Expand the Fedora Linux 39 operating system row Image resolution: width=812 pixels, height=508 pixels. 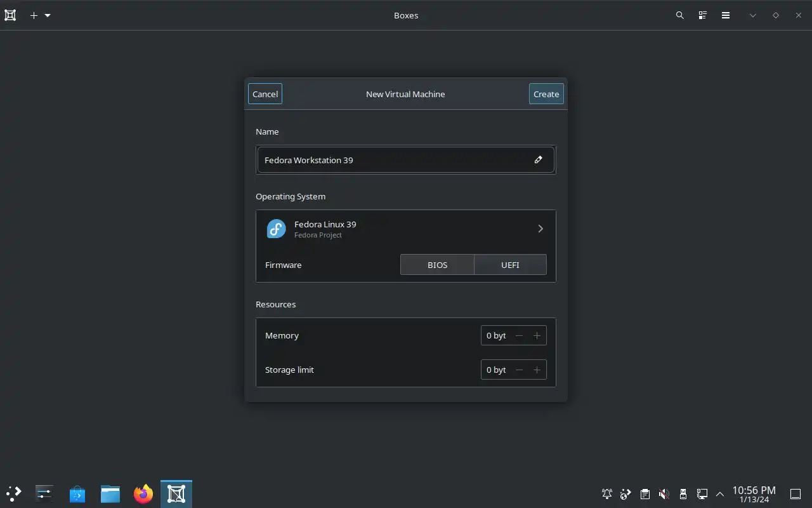point(406,229)
